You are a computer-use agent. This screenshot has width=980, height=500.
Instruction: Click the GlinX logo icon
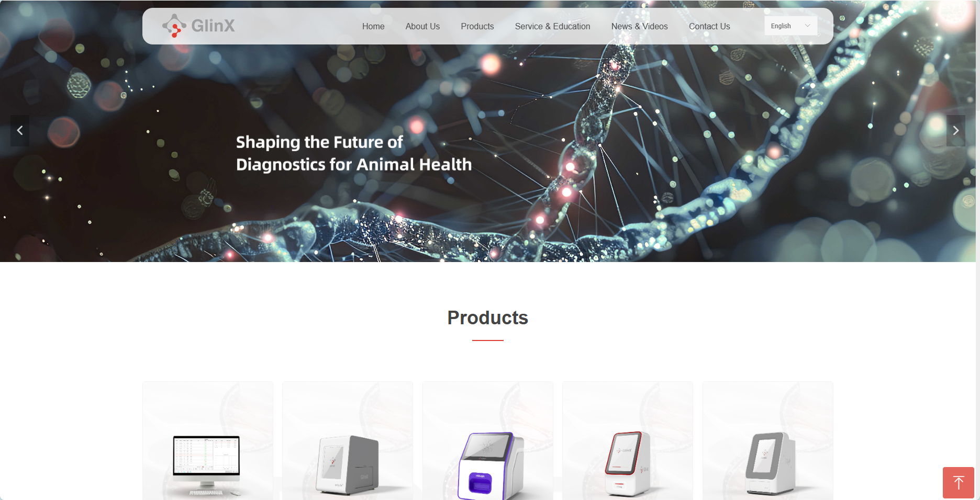[x=174, y=26]
